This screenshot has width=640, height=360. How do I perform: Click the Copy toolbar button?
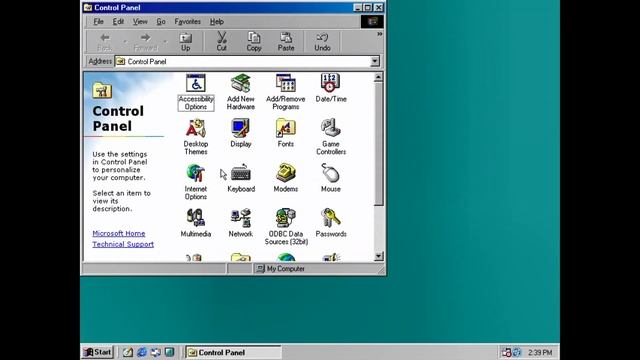click(253, 42)
